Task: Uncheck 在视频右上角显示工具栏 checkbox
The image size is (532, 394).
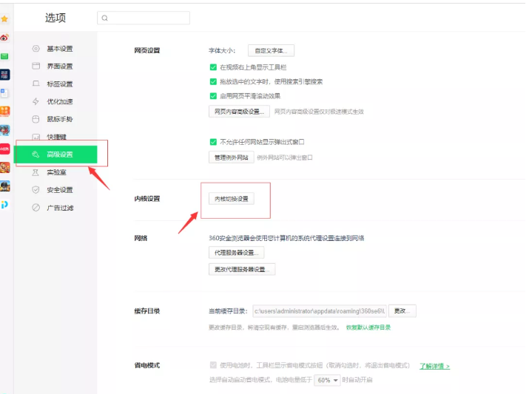Action: pyautogui.click(x=213, y=67)
